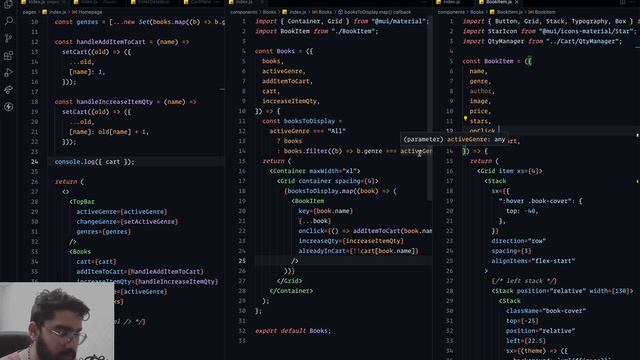Screen dimensions: 640x360
Task: Click line number 24 in left editor gutter
Action: tap(34, 162)
